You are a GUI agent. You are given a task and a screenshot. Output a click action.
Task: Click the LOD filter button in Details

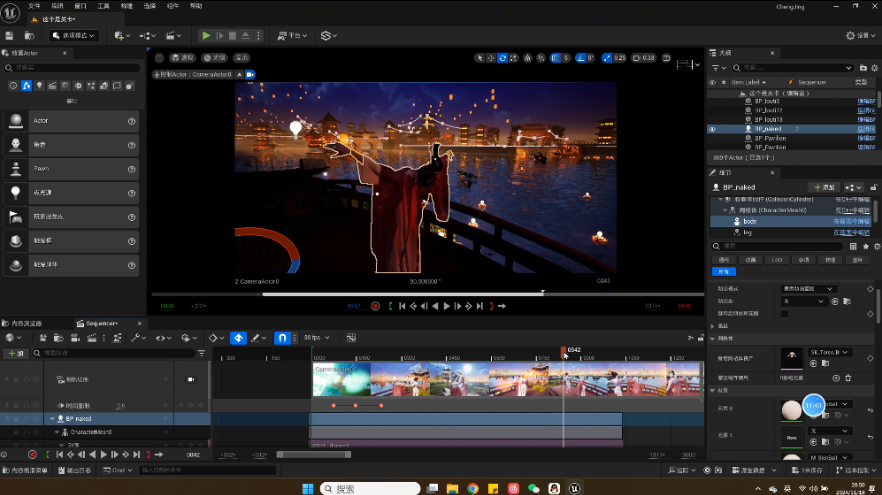pyautogui.click(x=777, y=260)
